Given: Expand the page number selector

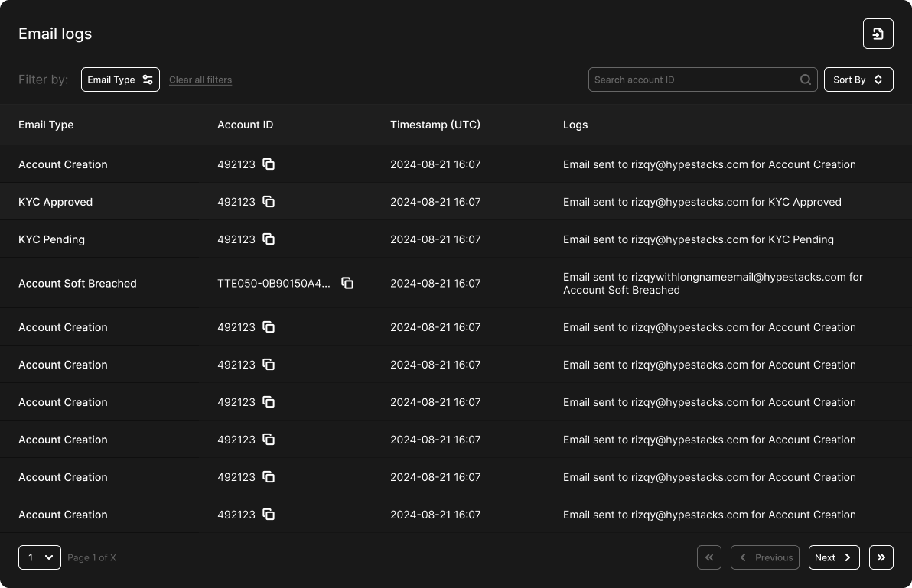Looking at the screenshot, I should point(40,557).
